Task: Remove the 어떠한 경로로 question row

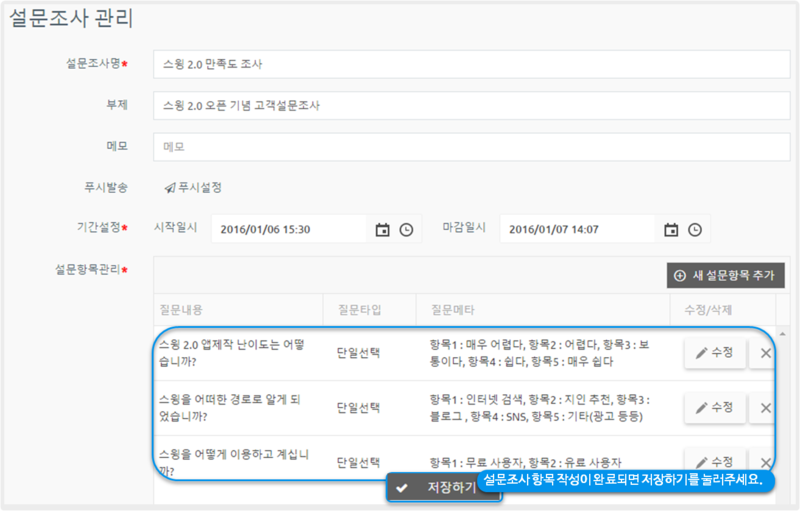Action: pyautogui.click(x=765, y=407)
